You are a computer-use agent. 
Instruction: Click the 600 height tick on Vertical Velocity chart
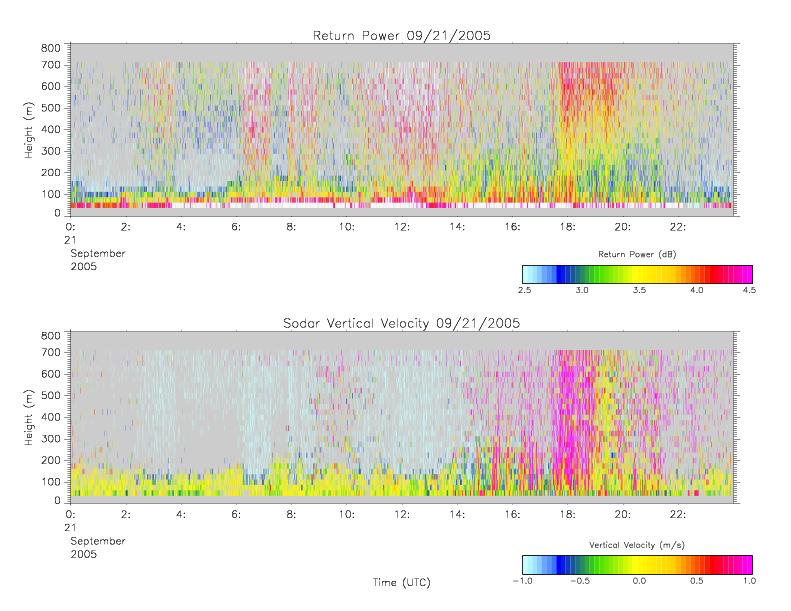pyautogui.click(x=50, y=374)
